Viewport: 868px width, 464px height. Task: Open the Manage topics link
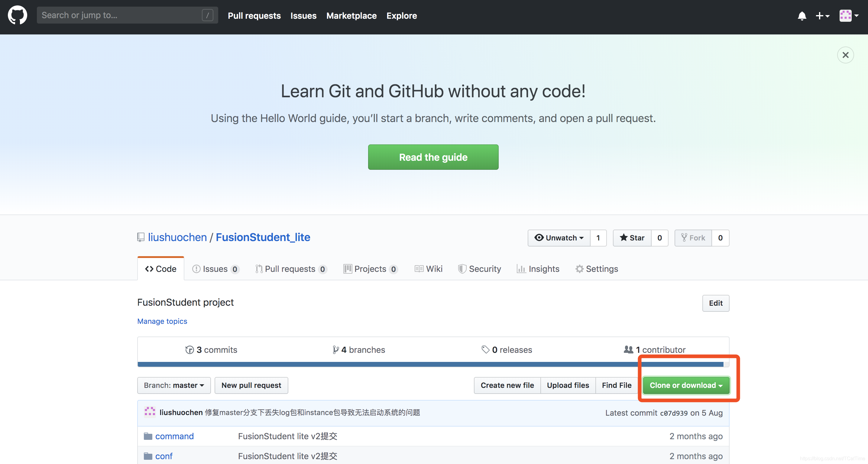click(162, 321)
